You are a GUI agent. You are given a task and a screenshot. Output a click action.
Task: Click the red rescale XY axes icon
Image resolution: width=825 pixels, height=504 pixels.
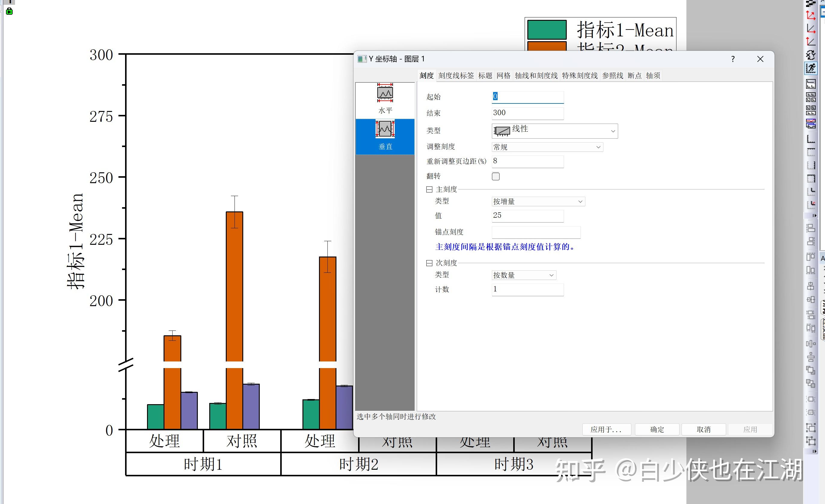(x=811, y=15)
